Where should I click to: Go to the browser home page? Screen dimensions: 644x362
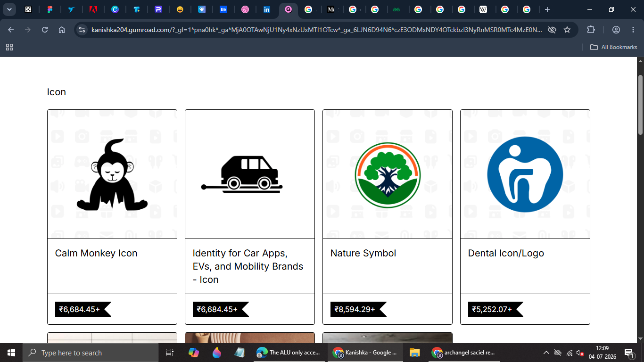coord(62,30)
